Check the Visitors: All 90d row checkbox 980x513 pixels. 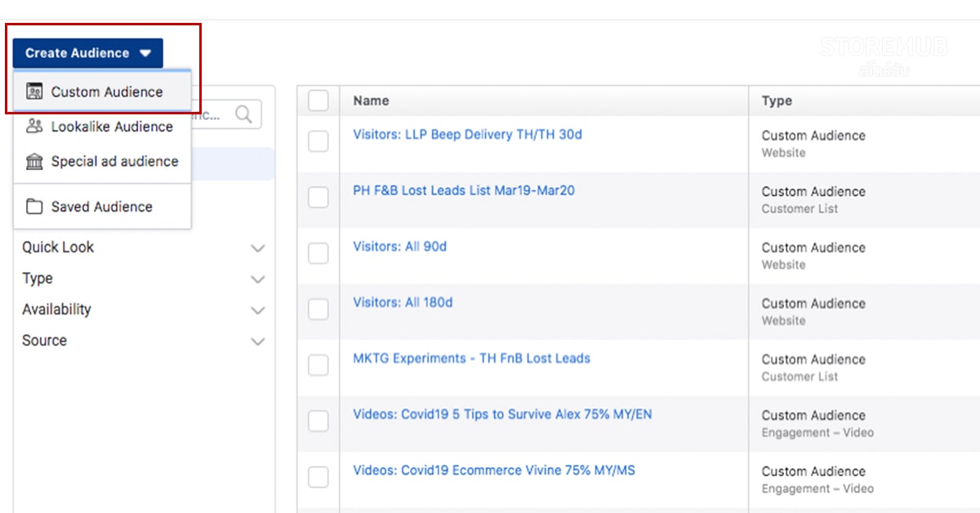318,253
